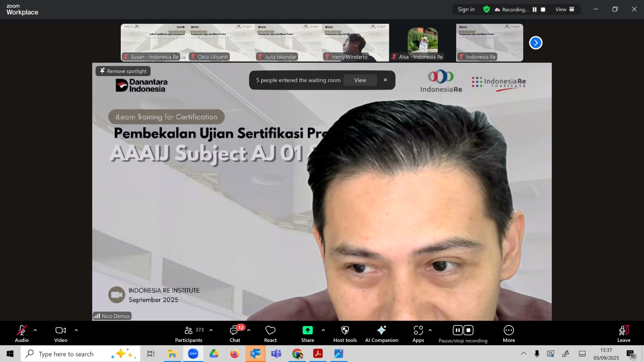Open the React emoji reactions
Viewport: 644px width, 362px height.
point(270,333)
